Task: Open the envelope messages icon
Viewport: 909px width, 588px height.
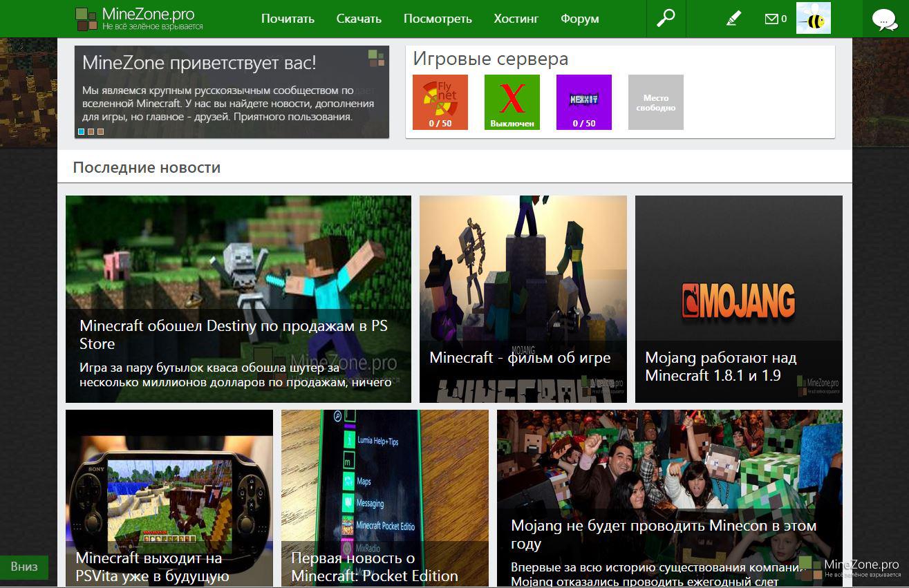Action: (x=772, y=19)
